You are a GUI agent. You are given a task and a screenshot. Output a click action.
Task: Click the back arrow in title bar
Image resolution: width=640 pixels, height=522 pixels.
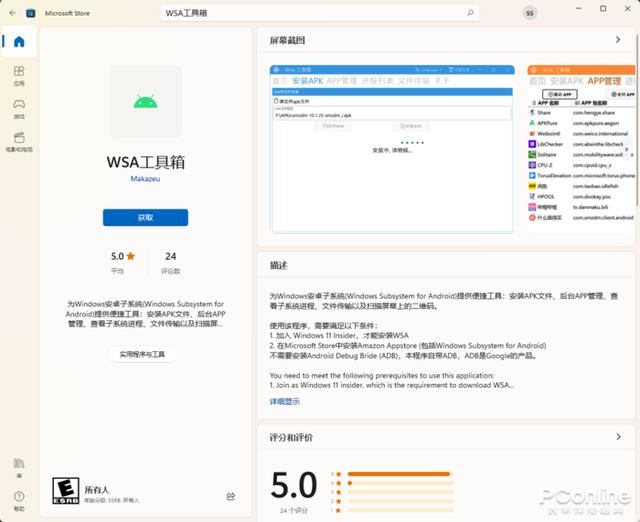pos(12,12)
